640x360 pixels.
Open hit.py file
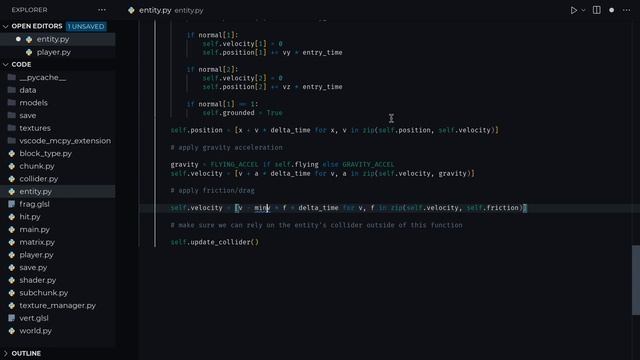(x=30, y=217)
